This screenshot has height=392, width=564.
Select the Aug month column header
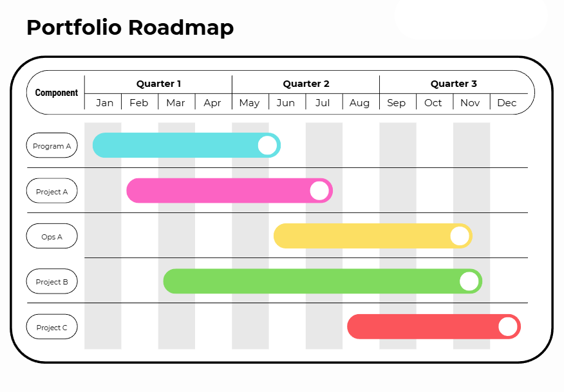[x=359, y=103]
